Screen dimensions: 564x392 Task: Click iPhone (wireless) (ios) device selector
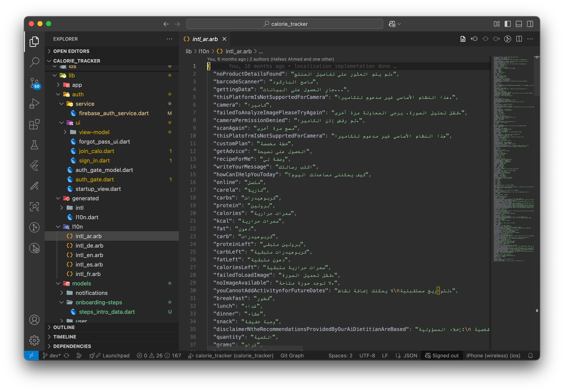(493, 355)
